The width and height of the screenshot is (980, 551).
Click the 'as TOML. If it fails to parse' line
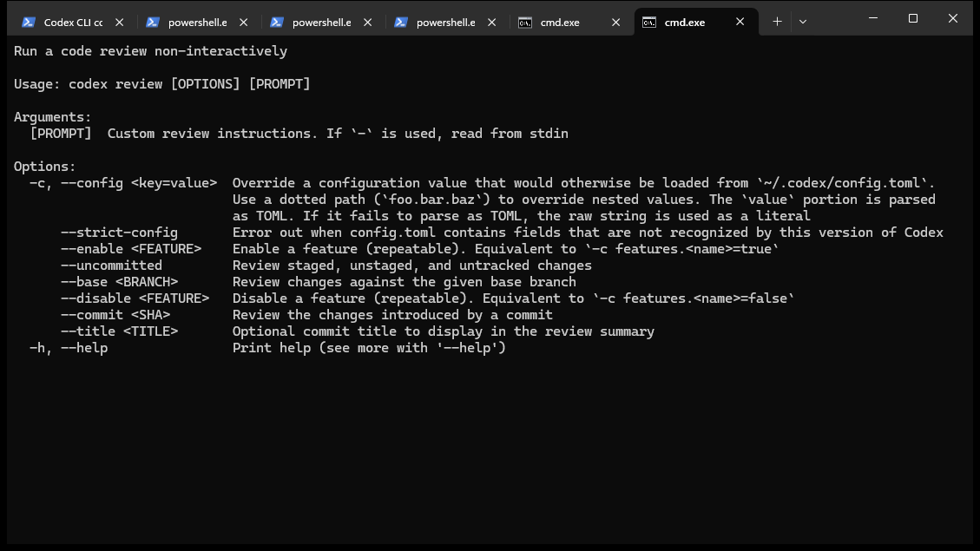(x=522, y=216)
